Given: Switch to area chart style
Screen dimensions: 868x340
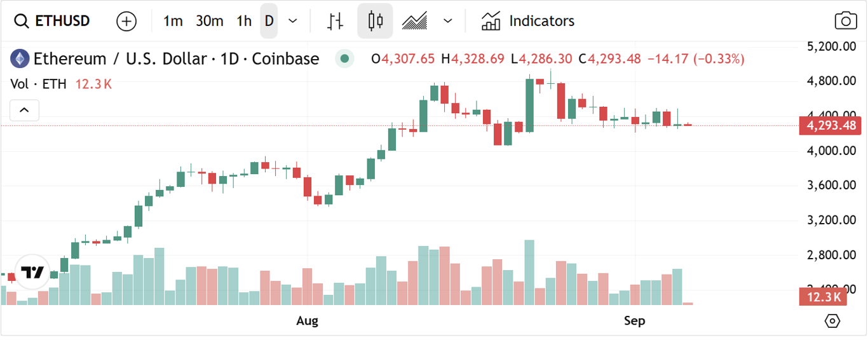Looking at the screenshot, I should (414, 21).
